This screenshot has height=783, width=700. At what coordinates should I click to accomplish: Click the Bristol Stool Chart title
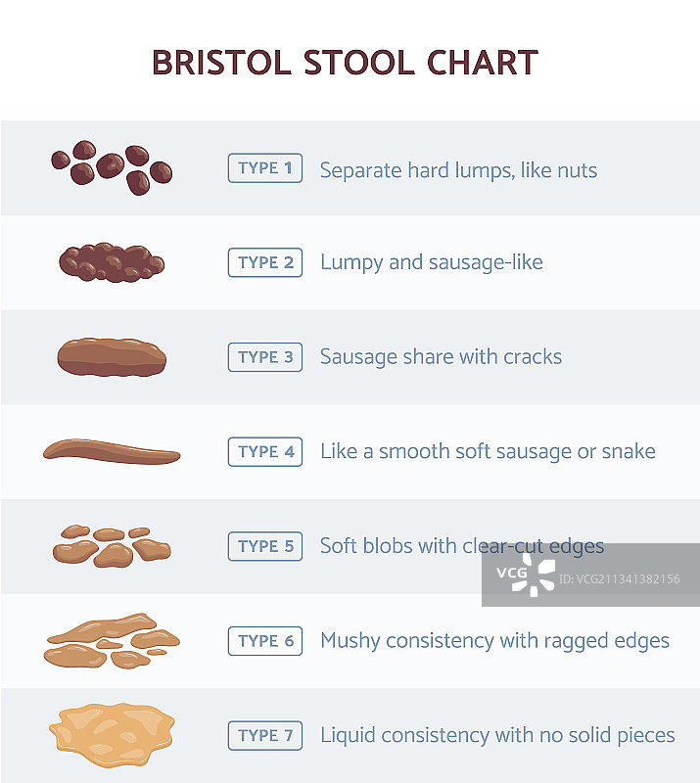point(345,63)
